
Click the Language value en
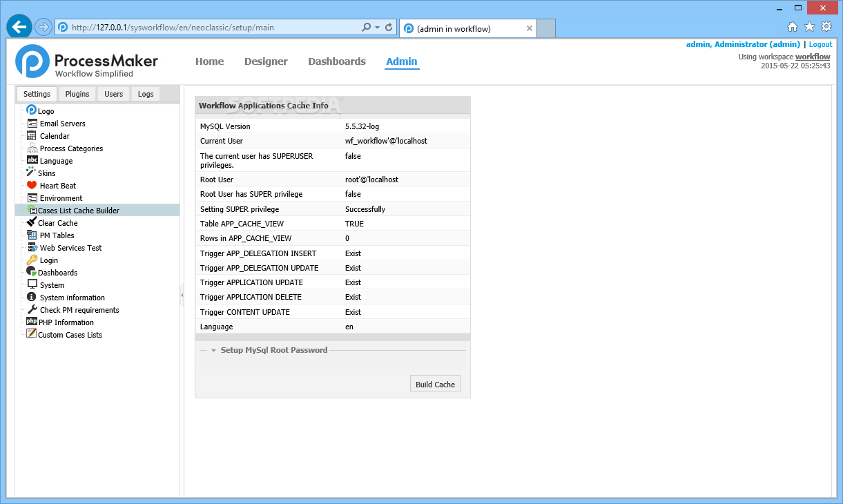click(349, 327)
